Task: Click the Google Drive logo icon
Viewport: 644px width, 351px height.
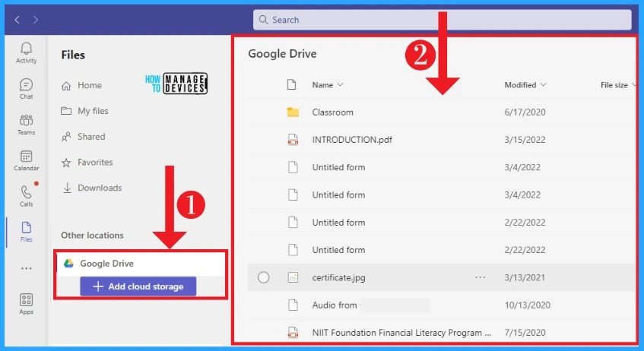Action: [68, 264]
